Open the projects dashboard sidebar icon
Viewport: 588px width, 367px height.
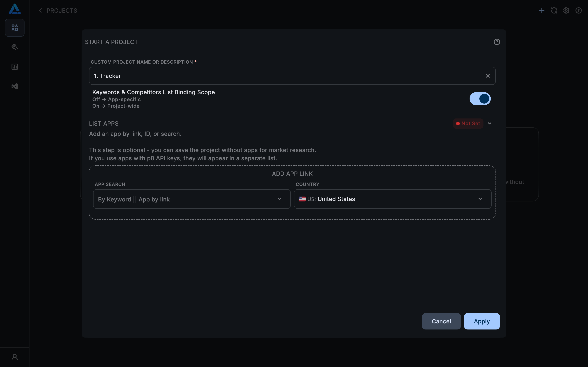(x=14, y=28)
